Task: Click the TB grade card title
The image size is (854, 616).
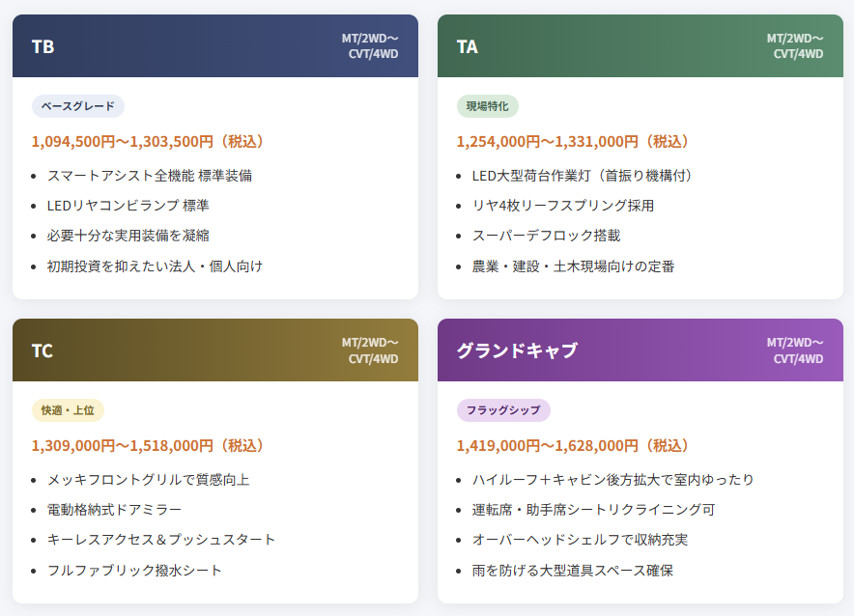Action: click(x=43, y=46)
